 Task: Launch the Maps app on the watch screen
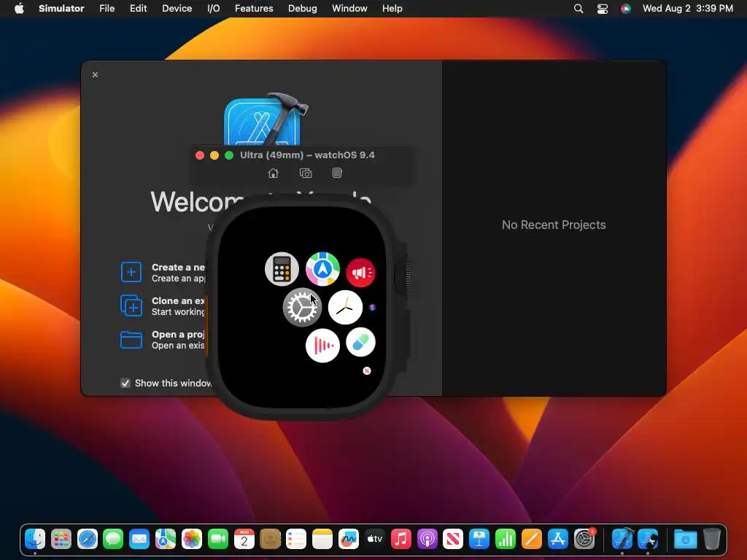point(322,269)
